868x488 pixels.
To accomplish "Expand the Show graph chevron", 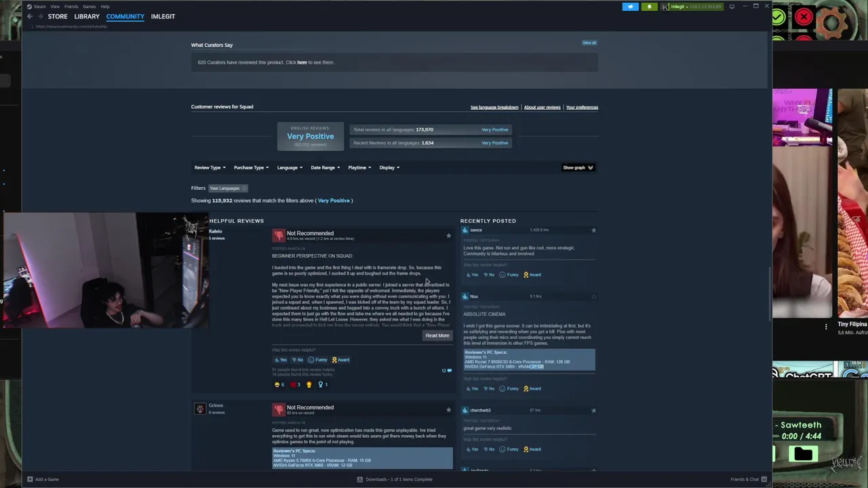I will point(591,167).
